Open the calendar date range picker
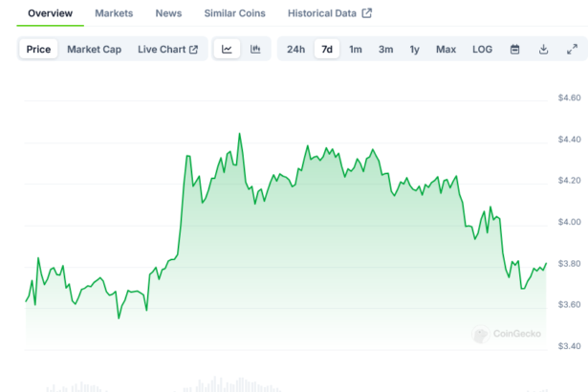The width and height of the screenshot is (588, 392). coord(514,49)
